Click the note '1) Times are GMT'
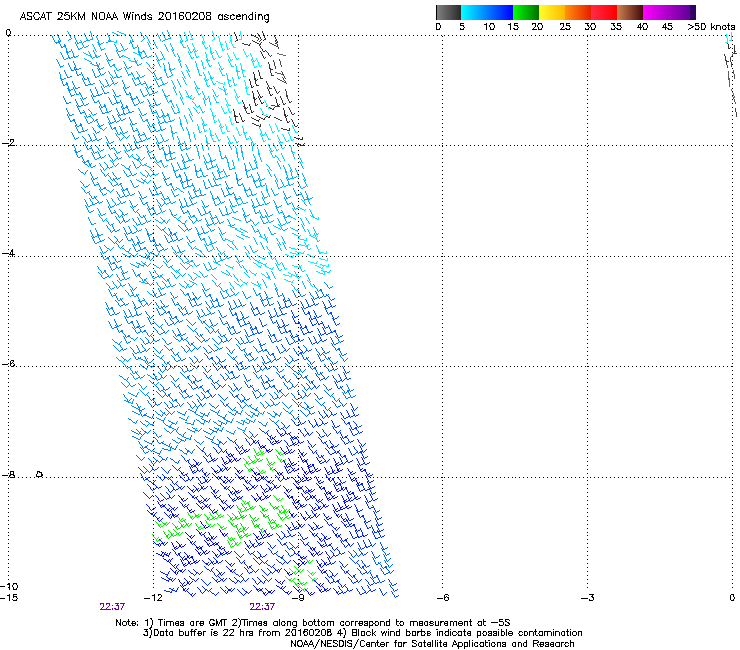740x650 pixels. [186, 623]
